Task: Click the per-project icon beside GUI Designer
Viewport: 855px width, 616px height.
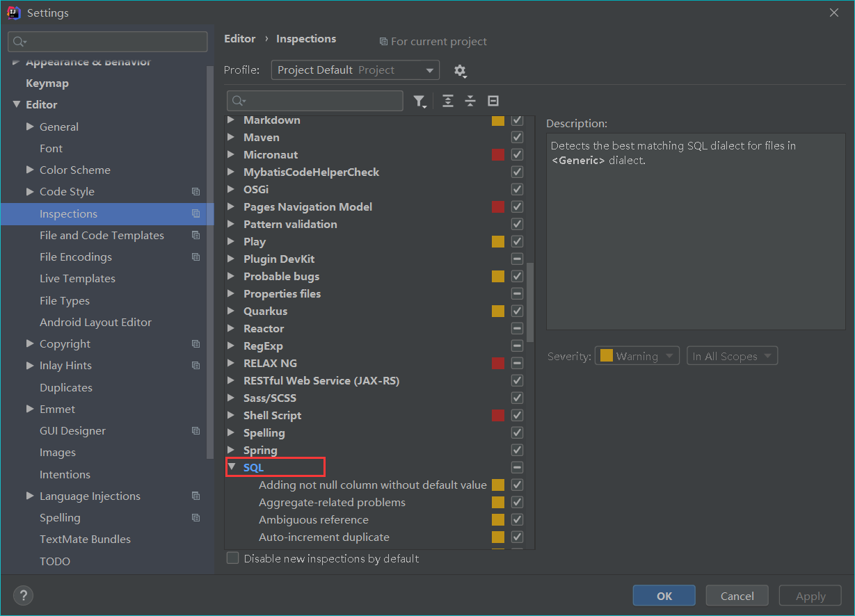Action: [195, 431]
